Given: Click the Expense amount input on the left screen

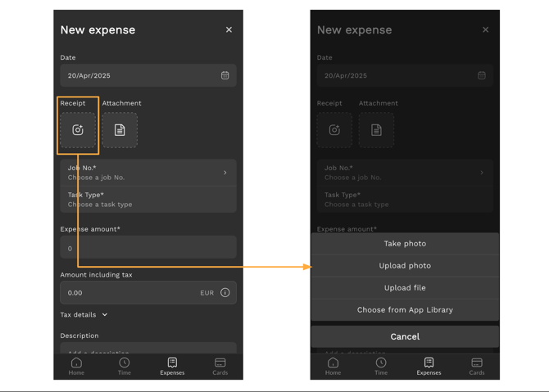Looking at the screenshot, I should (x=147, y=248).
